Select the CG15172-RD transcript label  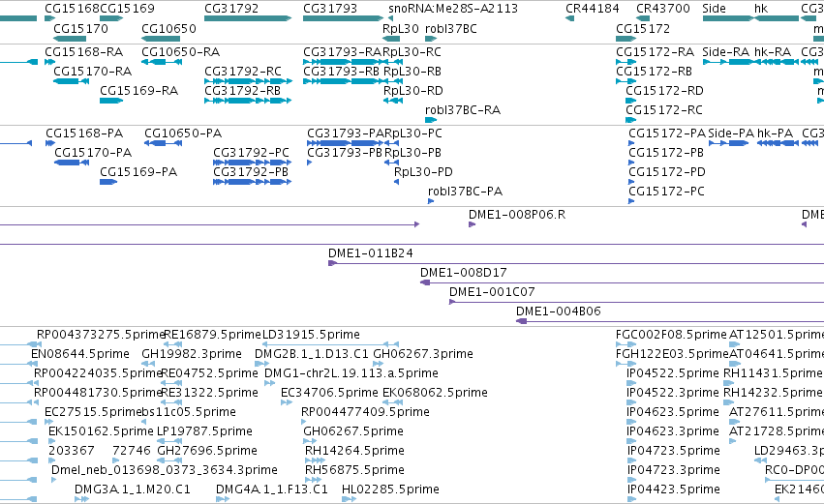pyautogui.click(x=664, y=90)
